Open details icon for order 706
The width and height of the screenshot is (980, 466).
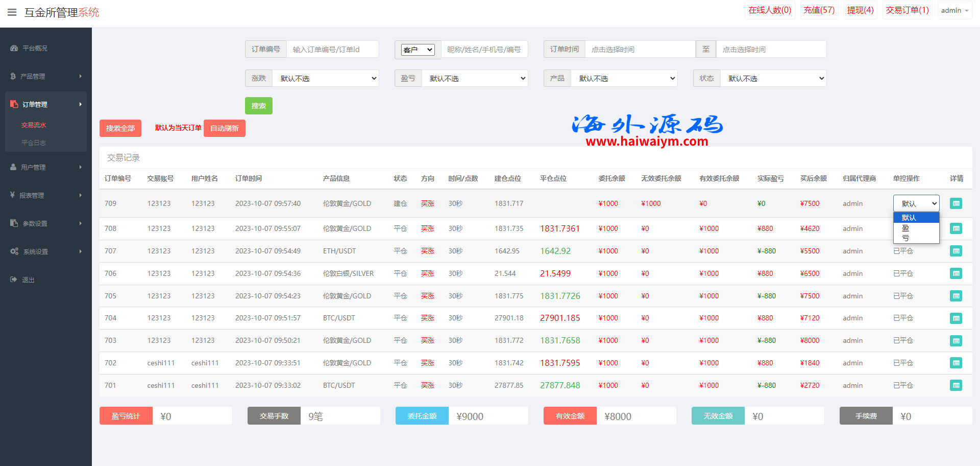pos(955,273)
